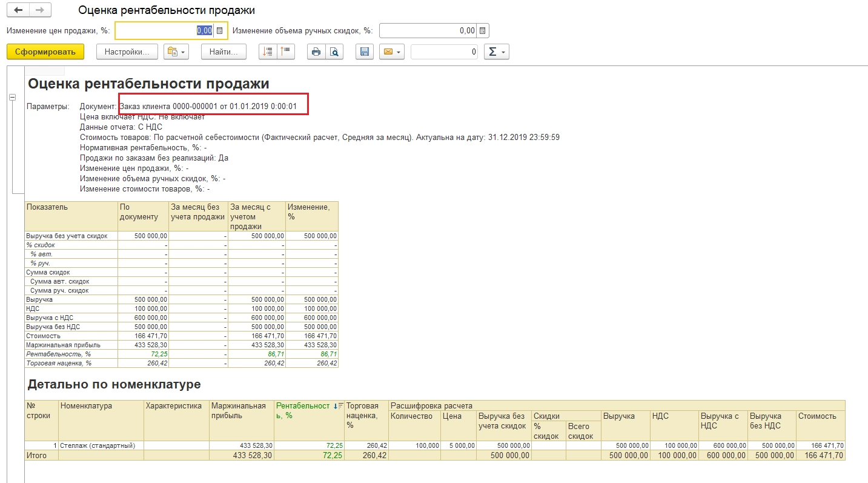Open calculator for manual discounts volume field
Viewport: 868px width, 483px height.
(482, 31)
